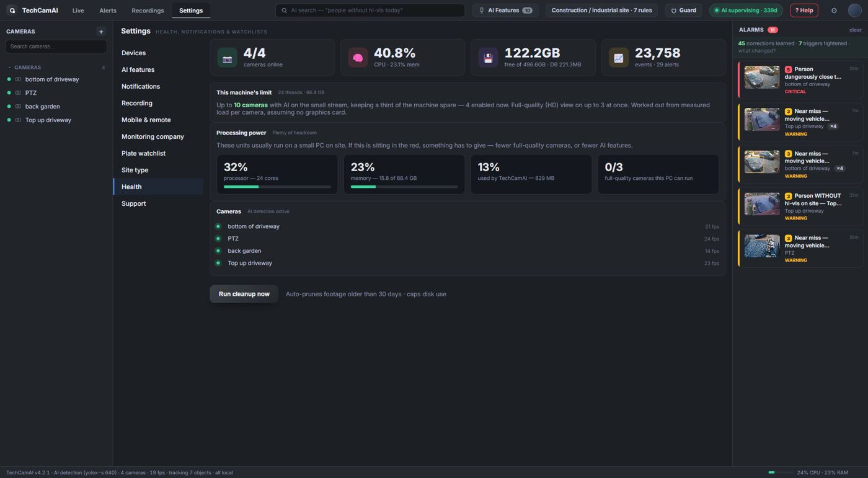This screenshot has width=868, height=478.
Task: Focus the Search cameras field
Action: click(x=56, y=46)
